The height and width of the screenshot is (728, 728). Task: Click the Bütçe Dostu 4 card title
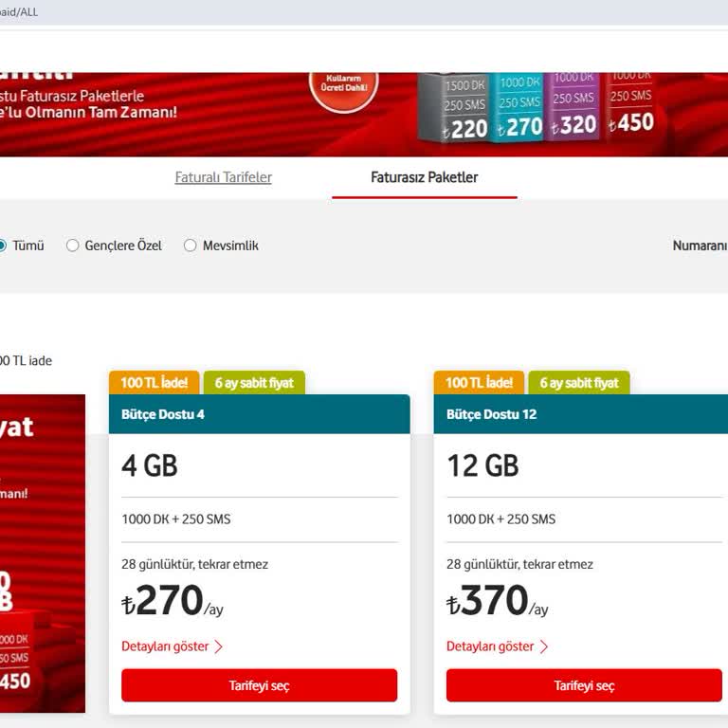163,414
